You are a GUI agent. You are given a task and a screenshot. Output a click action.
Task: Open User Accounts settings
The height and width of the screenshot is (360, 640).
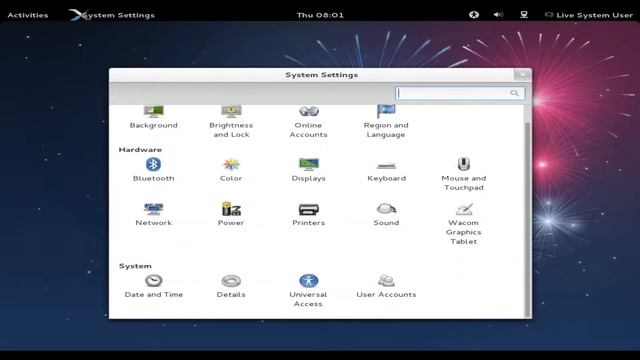click(386, 286)
